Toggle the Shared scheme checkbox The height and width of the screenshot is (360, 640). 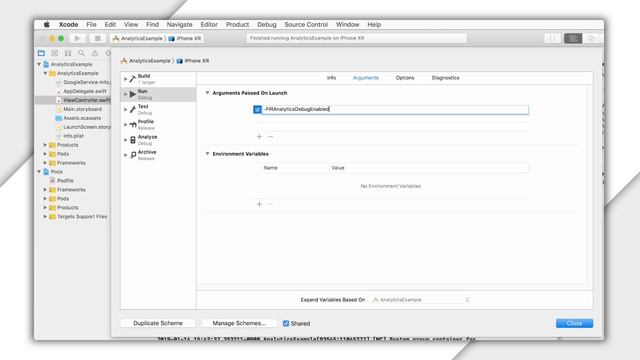click(x=286, y=323)
